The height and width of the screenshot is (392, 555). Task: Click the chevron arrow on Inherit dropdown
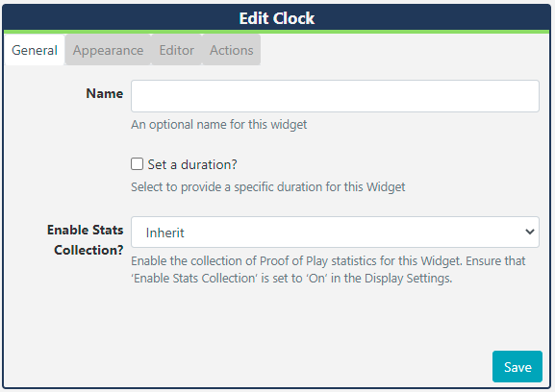click(x=530, y=232)
